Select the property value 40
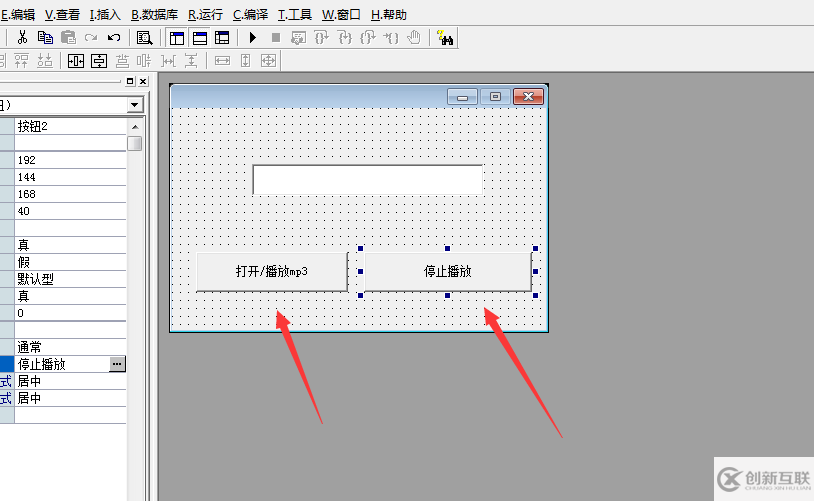The height and width of the screenshot is (501, 814). [x=70, y=211]
